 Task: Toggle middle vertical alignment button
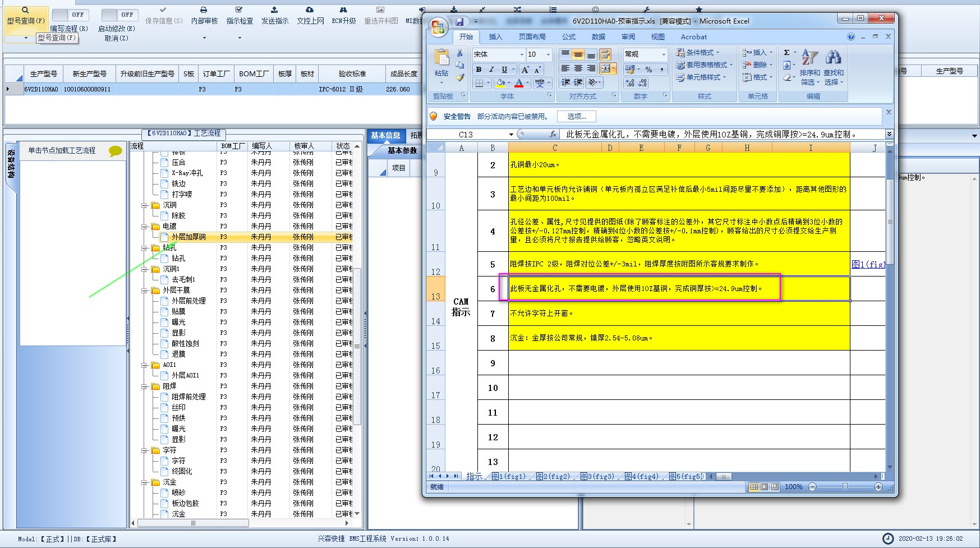[x=578, y=54]
